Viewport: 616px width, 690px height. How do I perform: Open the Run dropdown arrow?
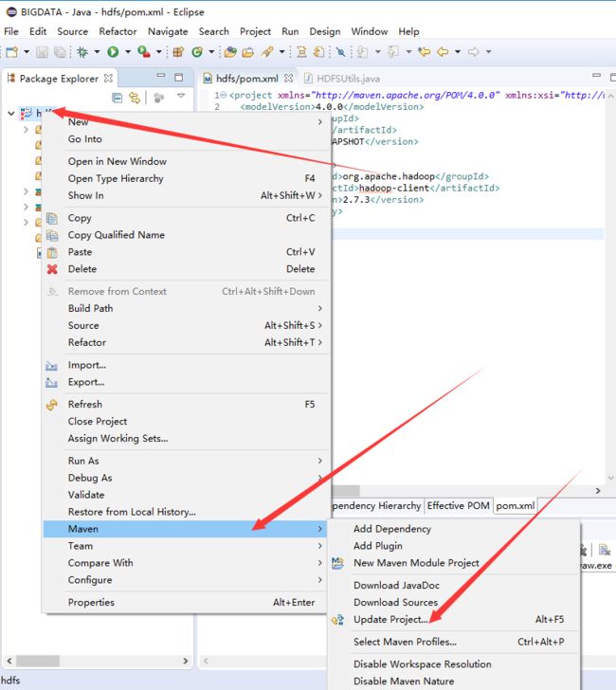pos(128,52)
